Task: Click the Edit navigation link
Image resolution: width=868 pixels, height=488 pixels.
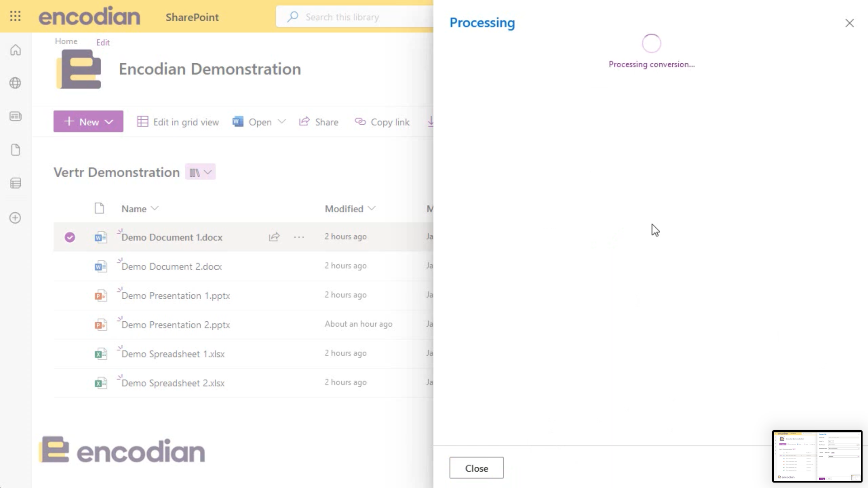Action: pos(103,42)
